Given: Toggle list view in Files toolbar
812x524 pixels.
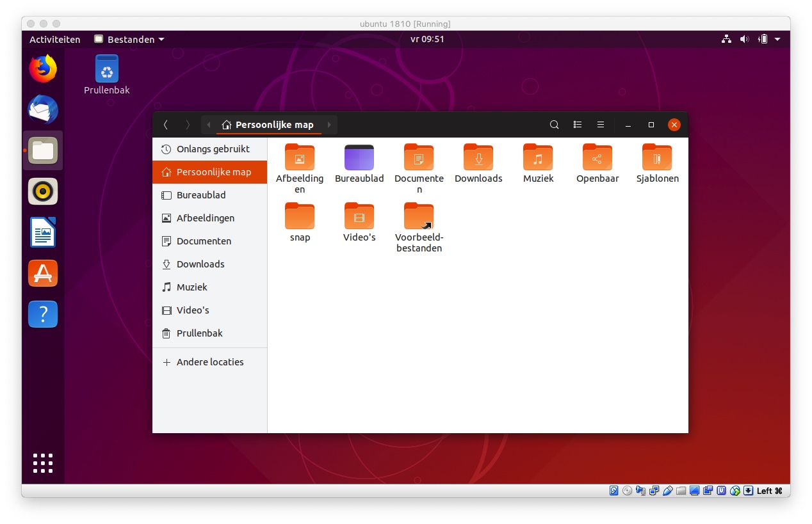Looking at the screenshot, I should pos(577,125).
